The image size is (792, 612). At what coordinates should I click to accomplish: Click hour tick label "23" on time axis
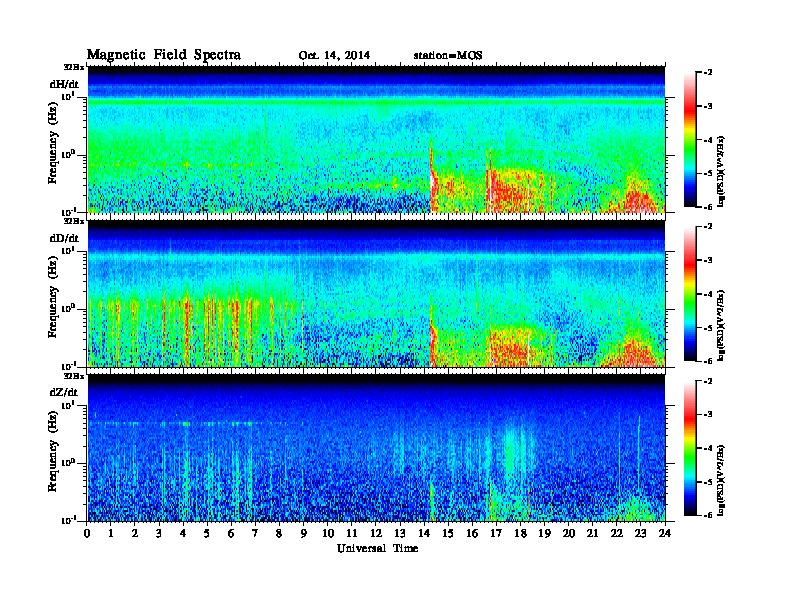(x=640, y=534)
